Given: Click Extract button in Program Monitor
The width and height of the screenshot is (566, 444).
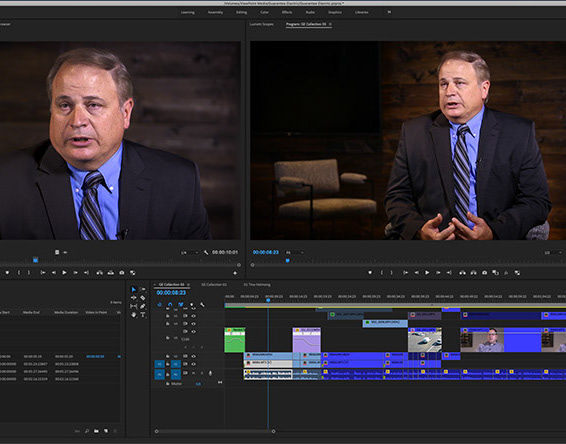Looking at the screenshot, I should pyautogui.click(x=474, y=273).
